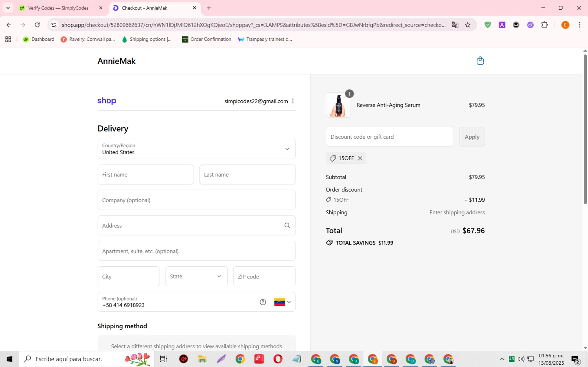The height and width of the screenshot is (367, 588).
Task: Click the translate page icon
Action: [455, 25]
